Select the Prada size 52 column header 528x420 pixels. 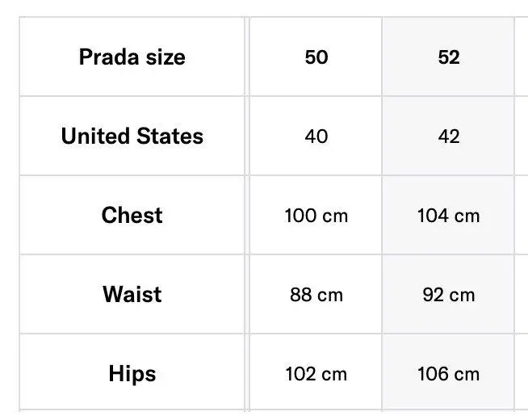pyautogui.click(x=449, y=57)
